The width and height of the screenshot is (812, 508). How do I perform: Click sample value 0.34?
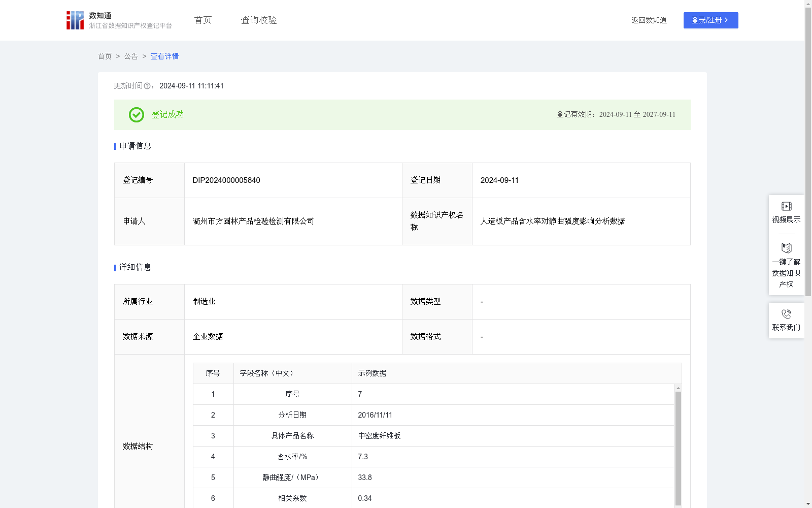coord(365,498)
